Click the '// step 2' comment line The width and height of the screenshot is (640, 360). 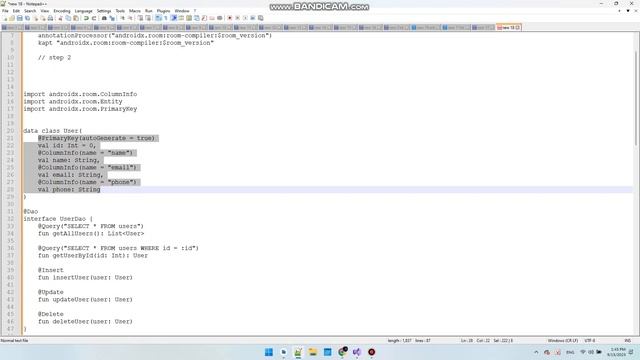[x=54, y=58]
